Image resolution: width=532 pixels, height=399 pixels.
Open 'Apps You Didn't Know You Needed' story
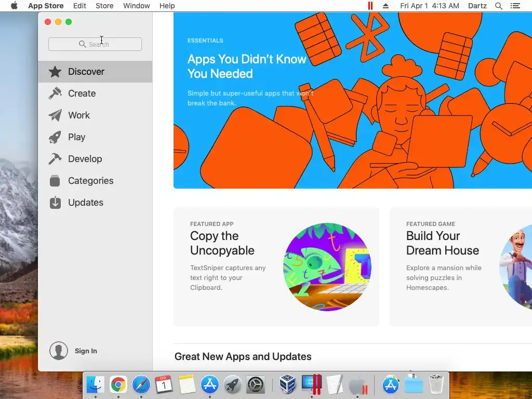click(x=247, y=66)
